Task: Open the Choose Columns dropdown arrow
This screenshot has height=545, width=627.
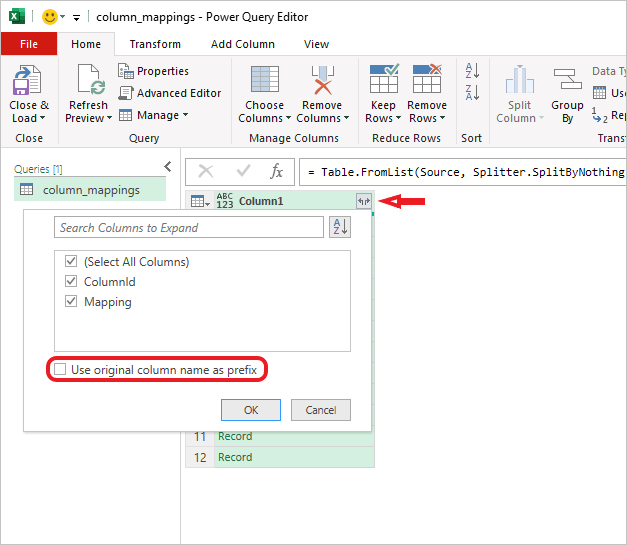Action: [x=288, y=118]
